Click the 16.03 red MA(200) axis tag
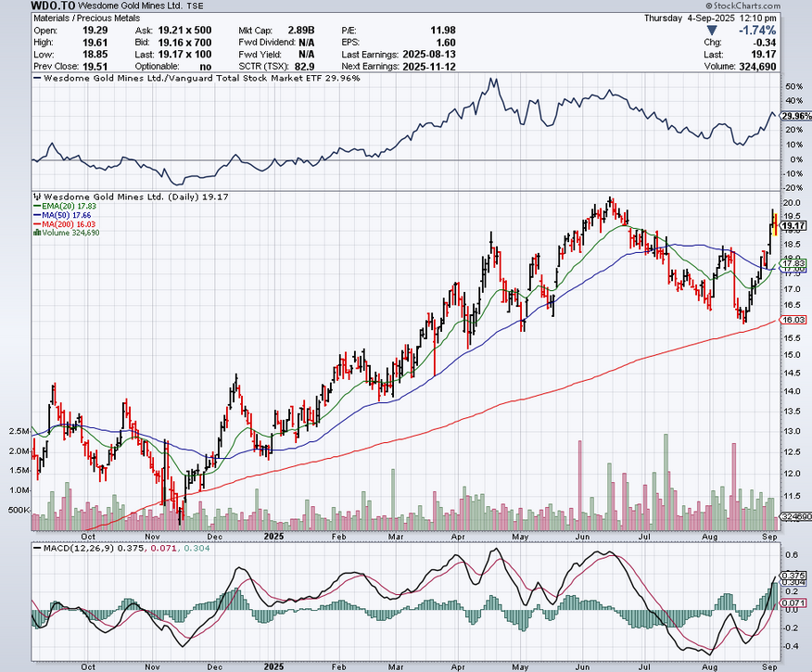This screenshot has height=672, width=812. (x=792, y=319)
